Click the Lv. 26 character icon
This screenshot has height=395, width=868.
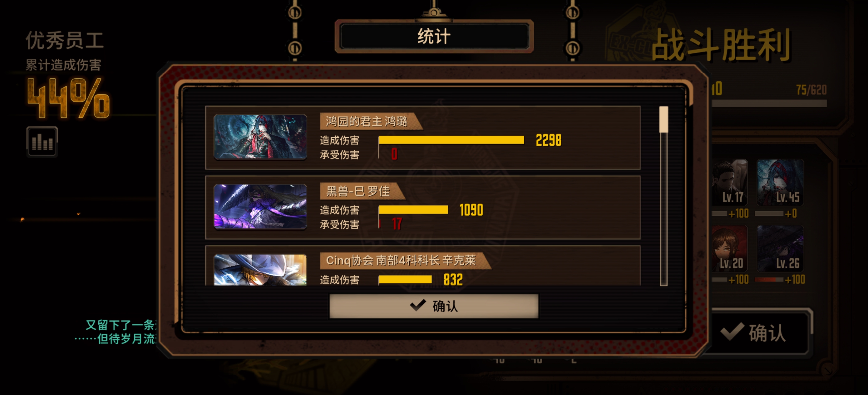(780, 249)
